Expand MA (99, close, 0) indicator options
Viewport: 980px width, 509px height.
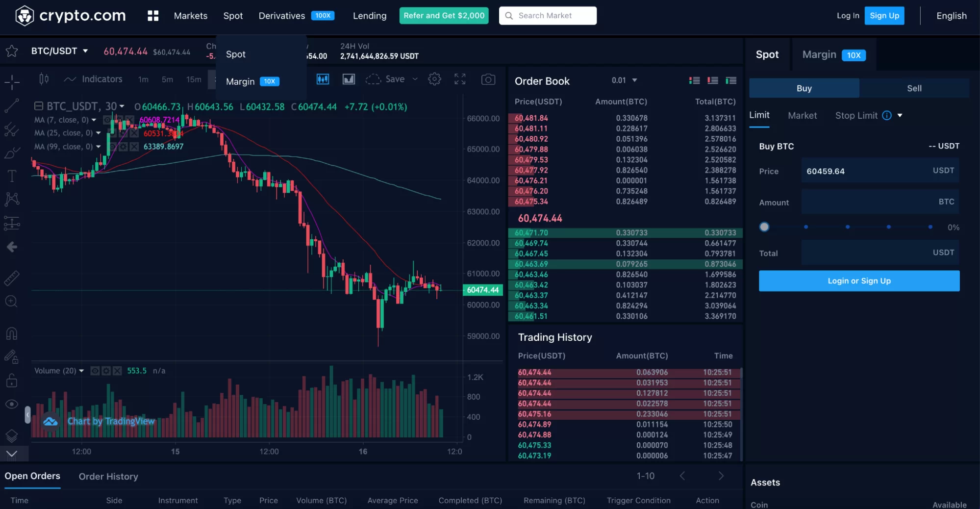(98, 147)
